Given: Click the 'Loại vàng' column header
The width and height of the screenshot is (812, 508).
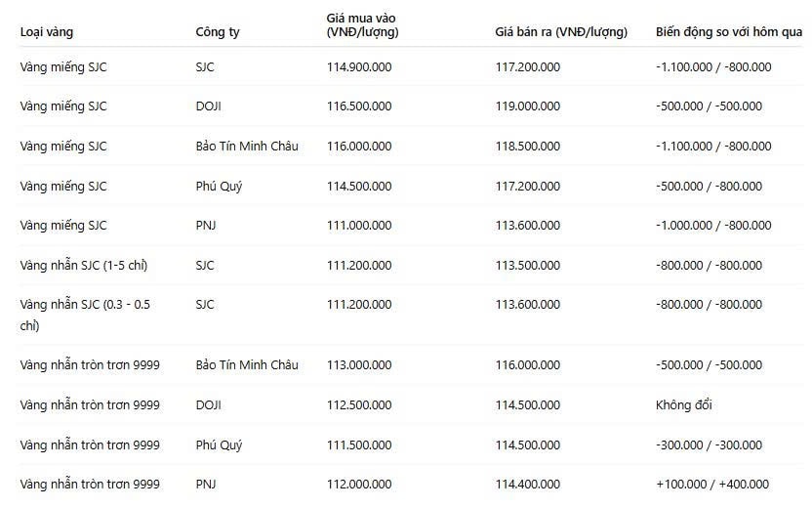Looking at the screenshot, I should pyautogui.click(x=47, y=32).
